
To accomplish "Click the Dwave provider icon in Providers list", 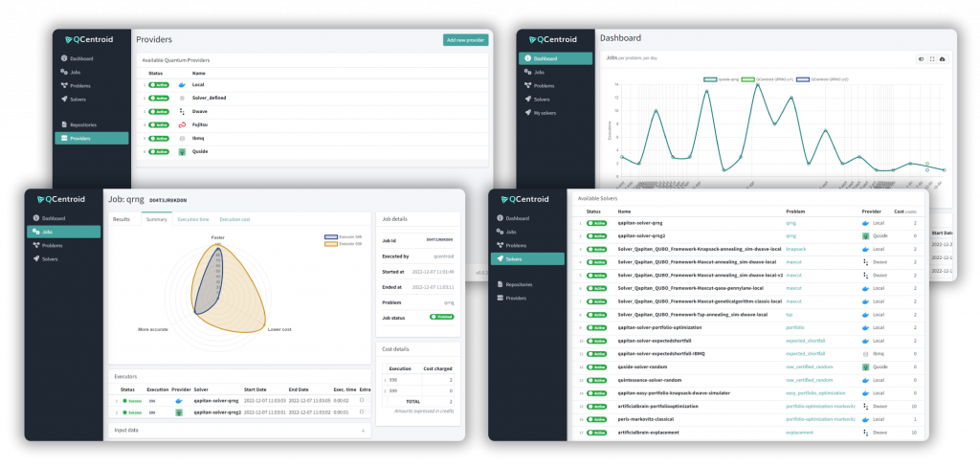I will coord(182,111).
